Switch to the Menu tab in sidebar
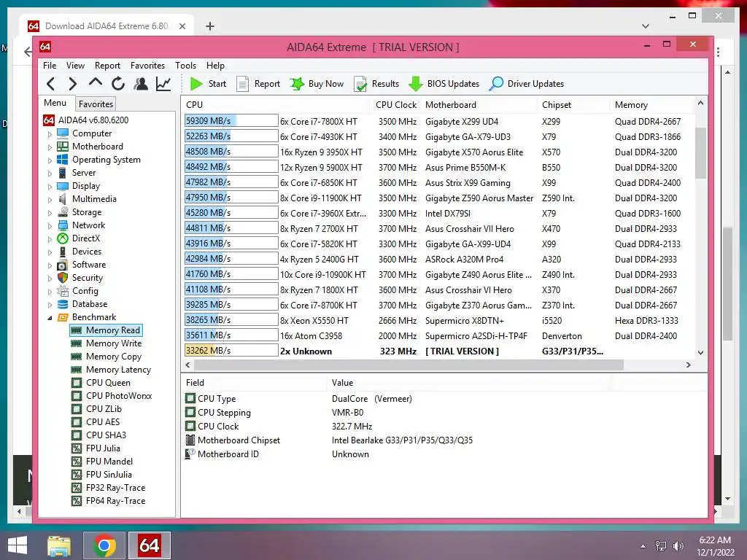Screen dimensions: 747x560 55,103
